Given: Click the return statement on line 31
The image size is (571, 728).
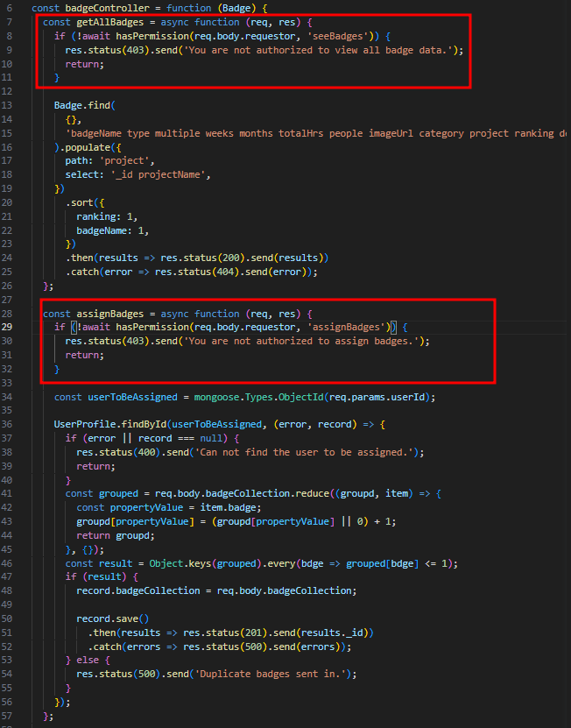Looking at the screenshot, I should (84, 355).
